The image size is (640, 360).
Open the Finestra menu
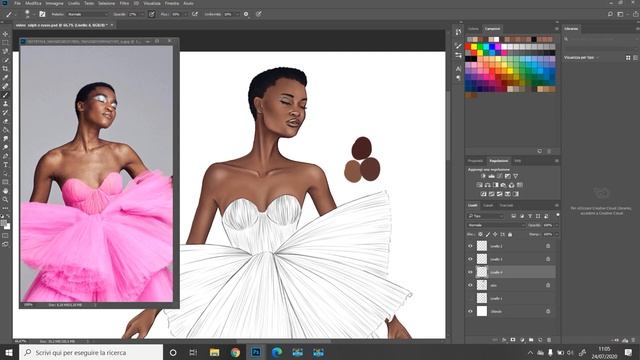(x=171, y=3)
